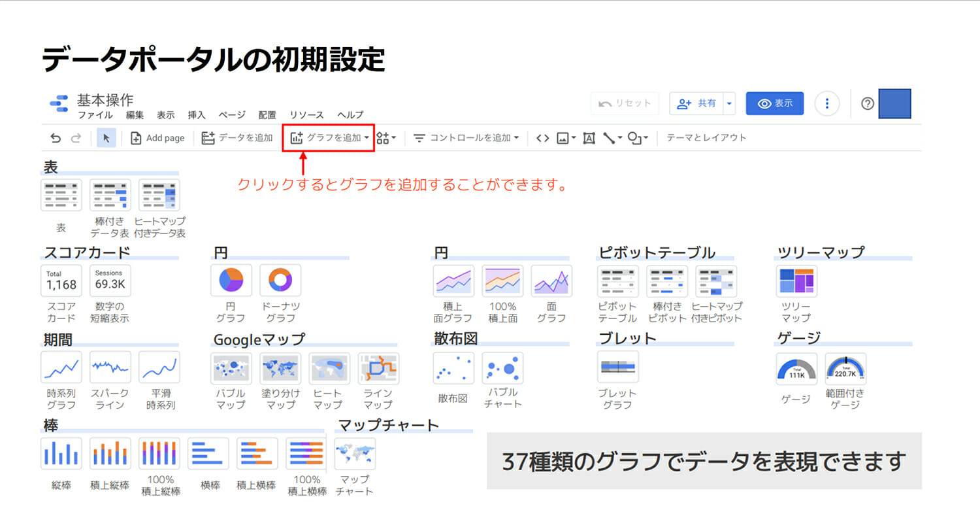Viewport: 980px width, 512px height.
Task: Click the undo arrow icon
Action: (x=56, y=138)
